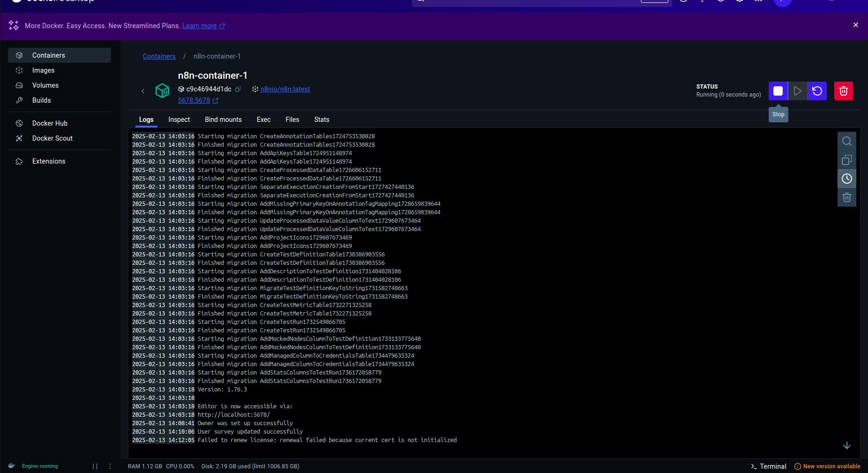
Task: Open the Exec tab
Action: pos(263,120)
